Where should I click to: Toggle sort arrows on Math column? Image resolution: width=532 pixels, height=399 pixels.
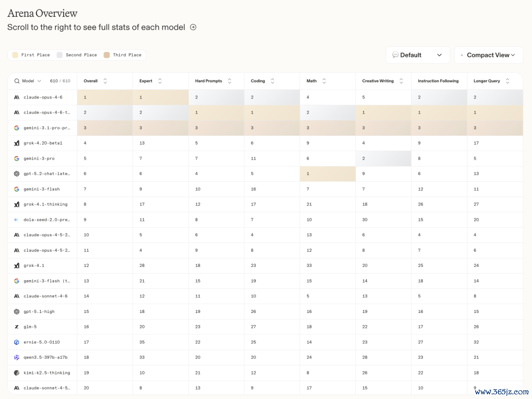[324, 81]
